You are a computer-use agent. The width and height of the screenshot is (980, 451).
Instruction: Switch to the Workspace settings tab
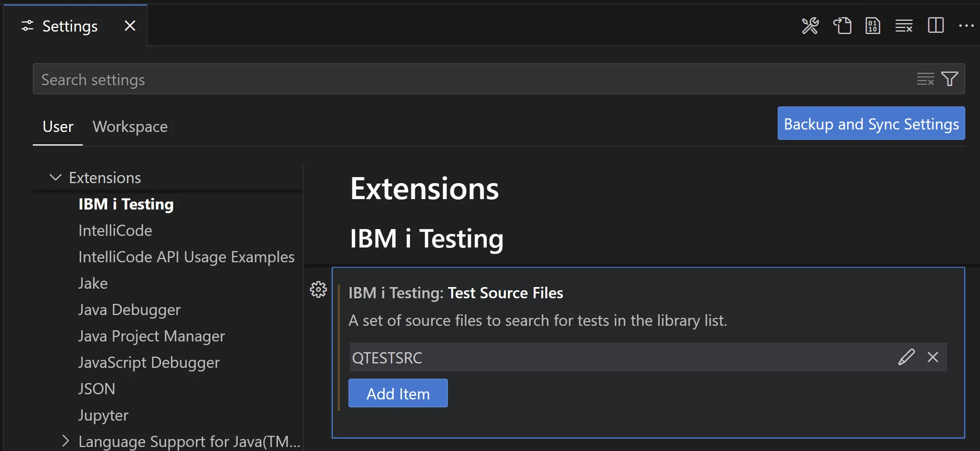(x=130, y=127)
